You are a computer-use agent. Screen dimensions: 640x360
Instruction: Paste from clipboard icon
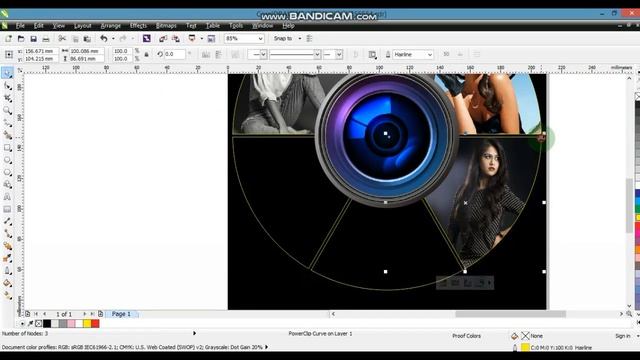[x=87, y=38]
